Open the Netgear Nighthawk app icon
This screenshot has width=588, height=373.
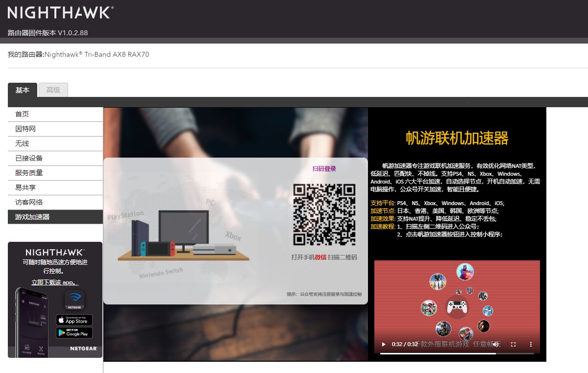pyautogui.click(x=74, y=300)
